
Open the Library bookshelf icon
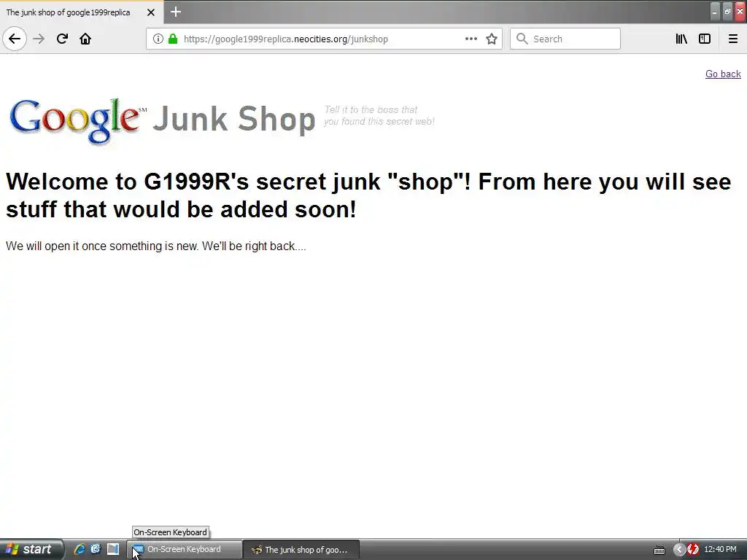click(681, 39)
